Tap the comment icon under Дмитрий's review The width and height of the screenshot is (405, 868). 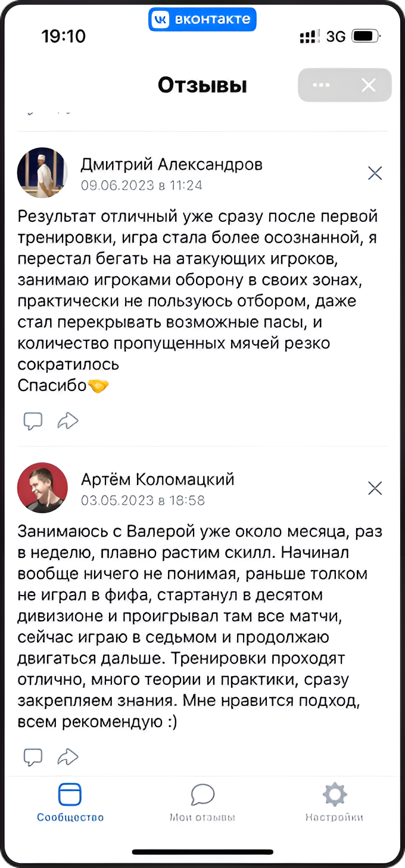click(x=33, y=421)
